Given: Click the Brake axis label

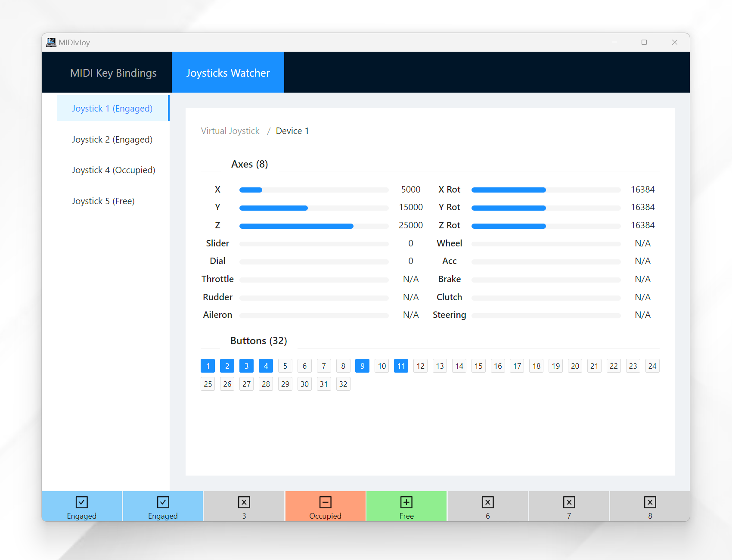Looking at the screenshot, I should pyautogui.click(x=450, y=279).
